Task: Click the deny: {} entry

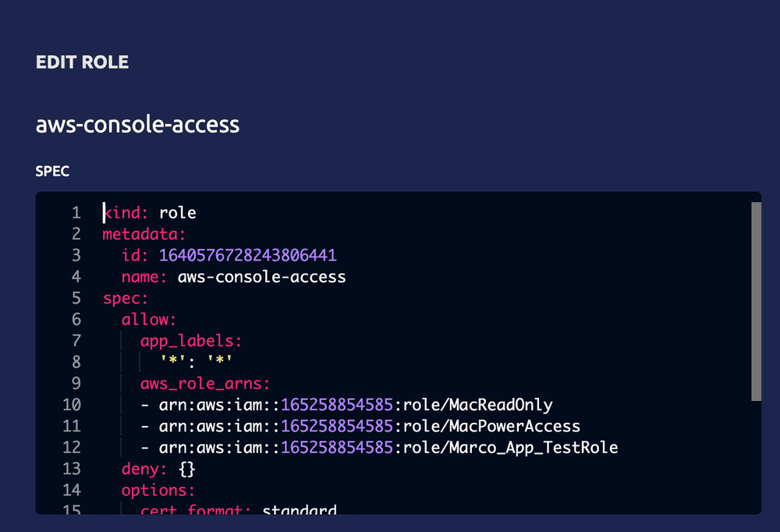Action: [x=154, y=469]
